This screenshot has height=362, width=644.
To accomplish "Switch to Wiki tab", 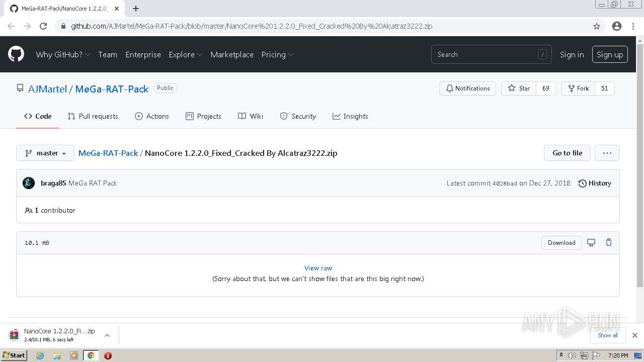I will (251, 116).
